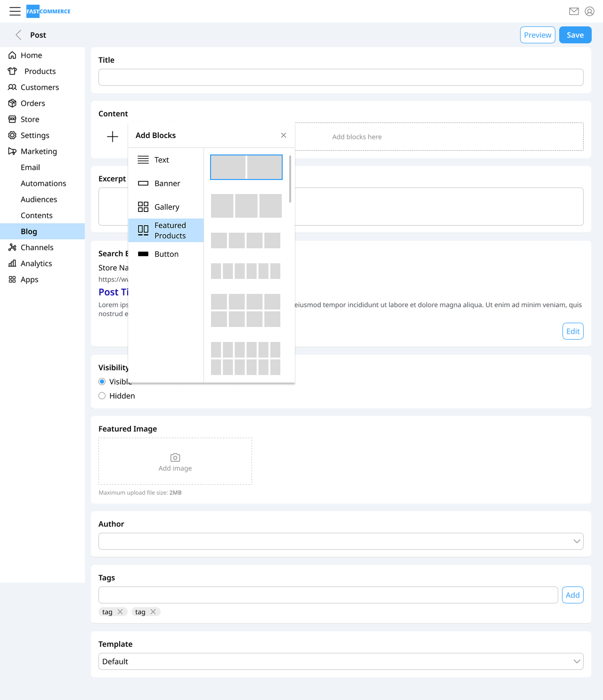Click the layout list scrollbar
The image size is (603, 700).
click(290, 179)
